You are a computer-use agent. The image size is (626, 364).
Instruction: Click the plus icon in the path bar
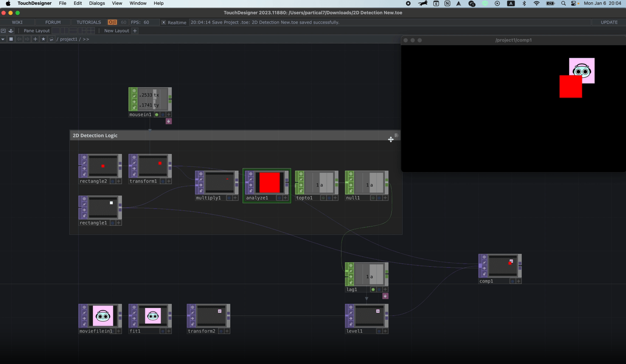pos(35,39)
